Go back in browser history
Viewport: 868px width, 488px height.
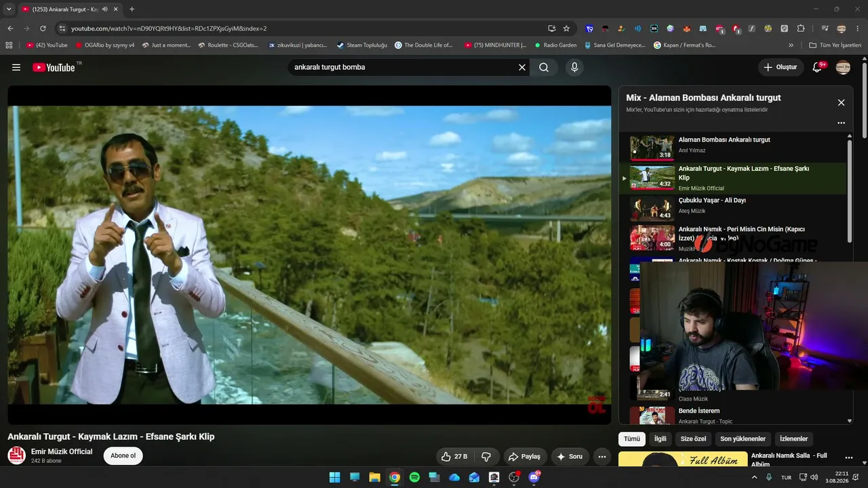click(10, 28)
